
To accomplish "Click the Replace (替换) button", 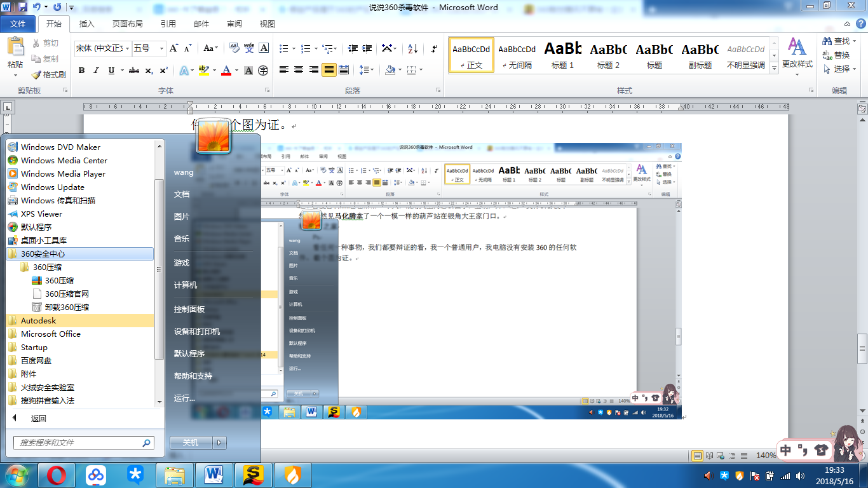I will pos(836,55).
